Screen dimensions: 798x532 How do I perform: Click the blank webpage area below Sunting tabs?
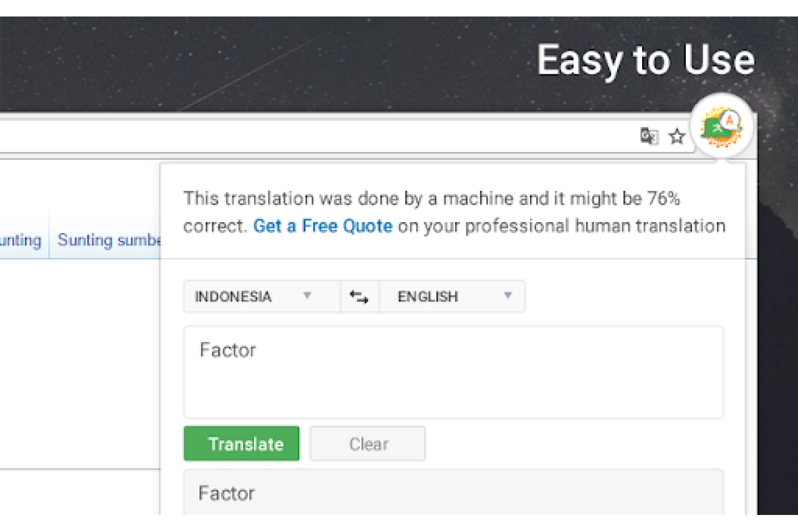(80, 362)
